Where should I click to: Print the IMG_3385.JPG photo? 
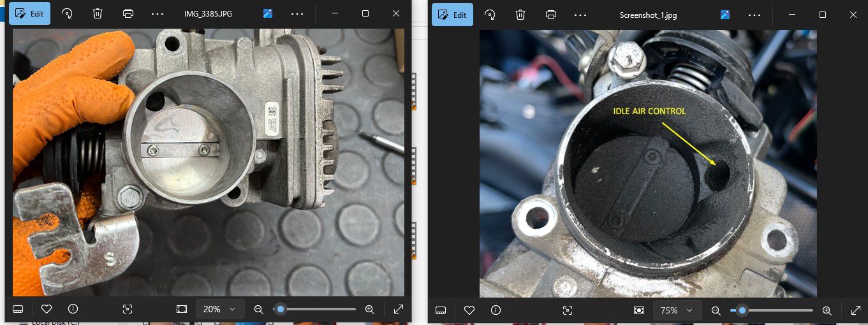128,13
